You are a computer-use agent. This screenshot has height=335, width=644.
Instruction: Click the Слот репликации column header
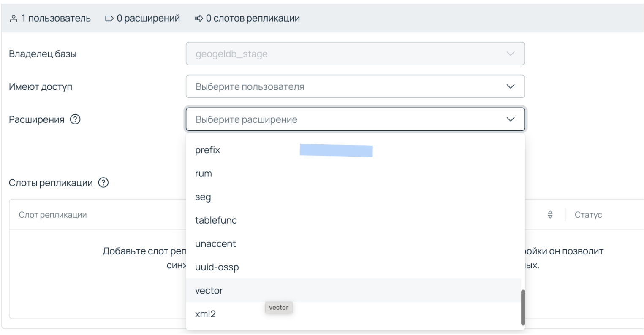[x=53, y=215]
